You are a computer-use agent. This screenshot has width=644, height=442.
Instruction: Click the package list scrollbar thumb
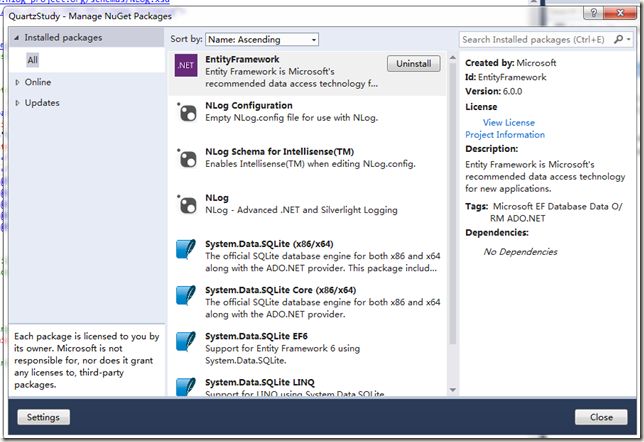pyautogui.click(x=453, y=203)
